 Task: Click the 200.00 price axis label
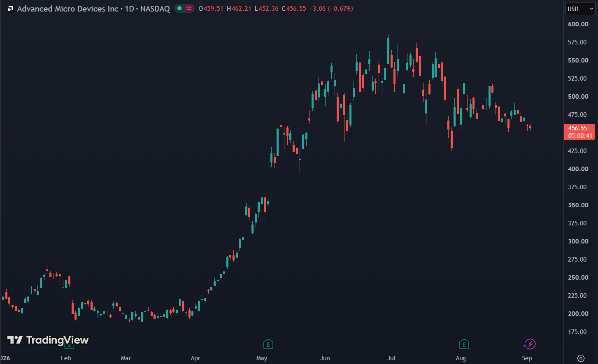[578, 314]
